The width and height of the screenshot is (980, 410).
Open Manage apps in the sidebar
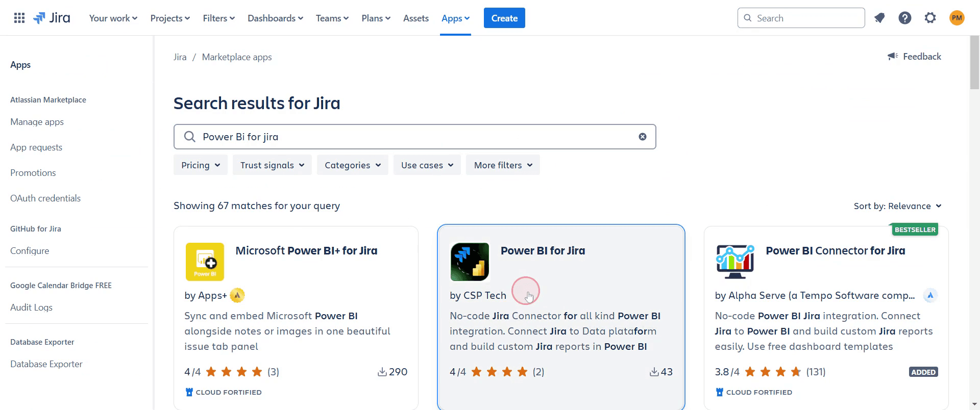(x=37, y=122)
